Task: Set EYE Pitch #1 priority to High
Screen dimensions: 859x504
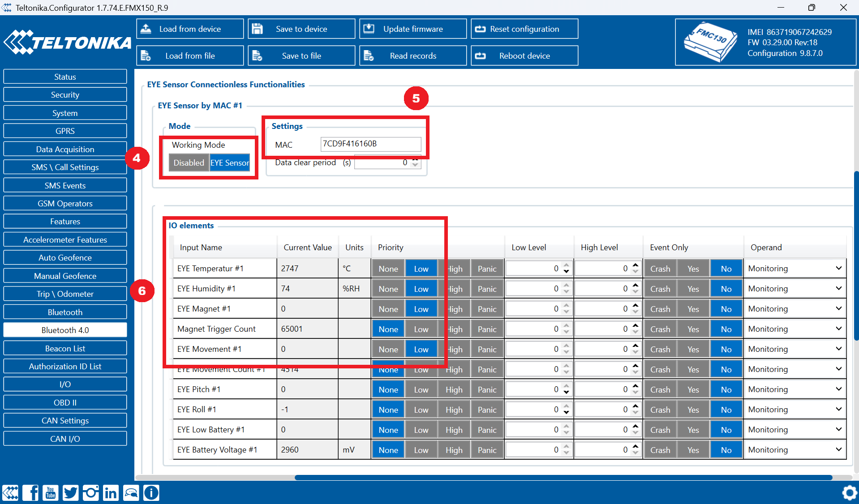Action: pyautogui.click(x=454, y=390)
